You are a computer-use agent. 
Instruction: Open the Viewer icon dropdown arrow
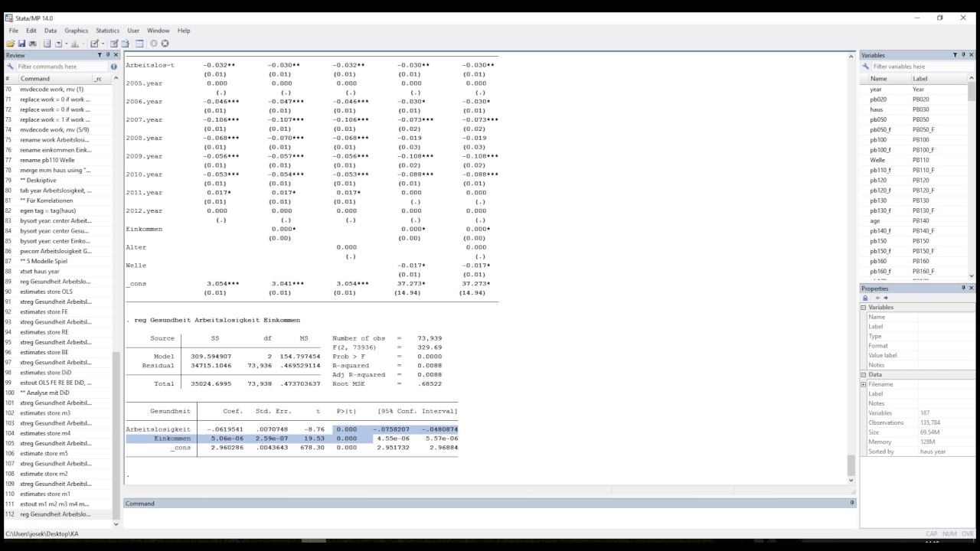66,44
